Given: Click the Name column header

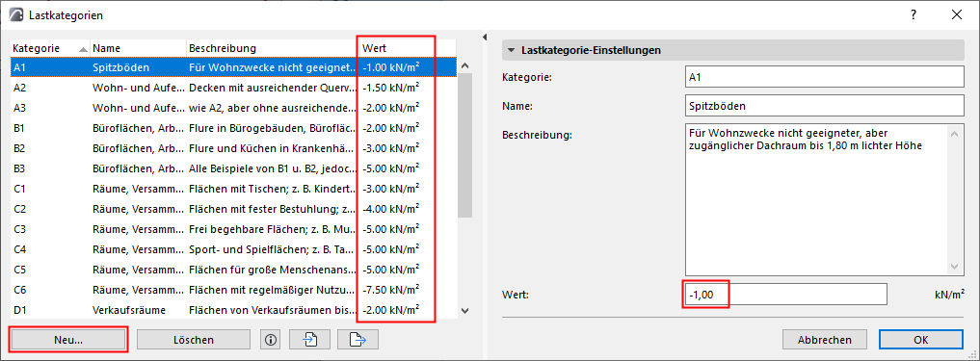Looking at the screenshot, I should [x=138, y=48].
